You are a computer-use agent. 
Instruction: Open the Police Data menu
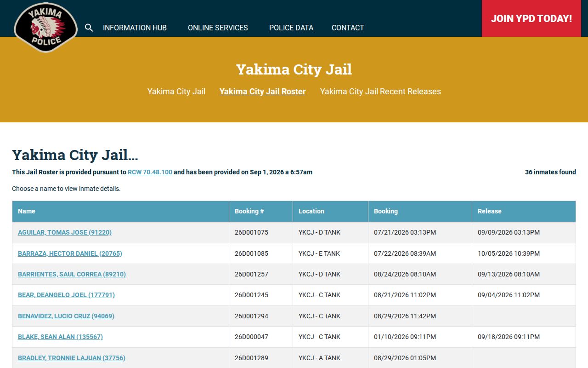click(x=291, y=28)
